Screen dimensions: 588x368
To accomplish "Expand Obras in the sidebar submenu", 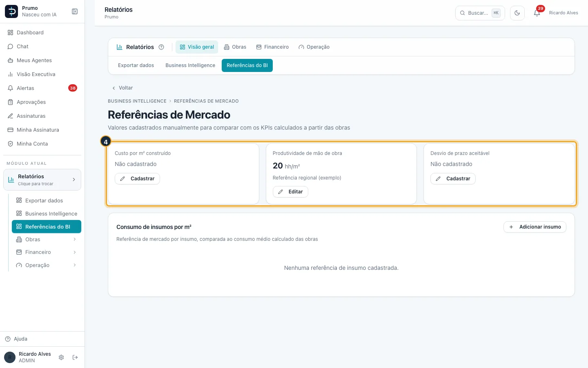I will [x=47, y=240].
